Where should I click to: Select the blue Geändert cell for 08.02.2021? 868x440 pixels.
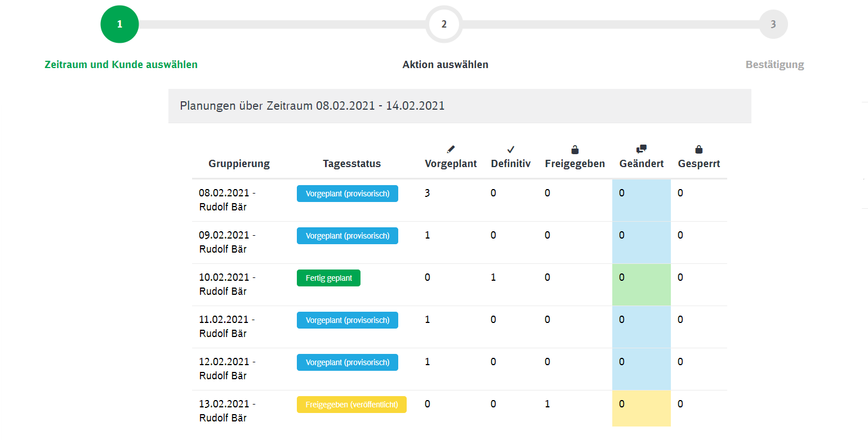642,200
